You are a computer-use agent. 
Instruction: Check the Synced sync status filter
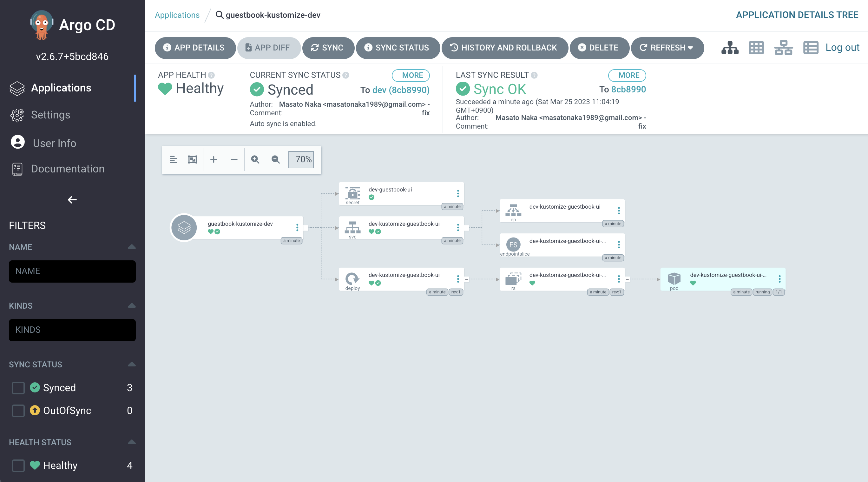click(x=18, y=388)
